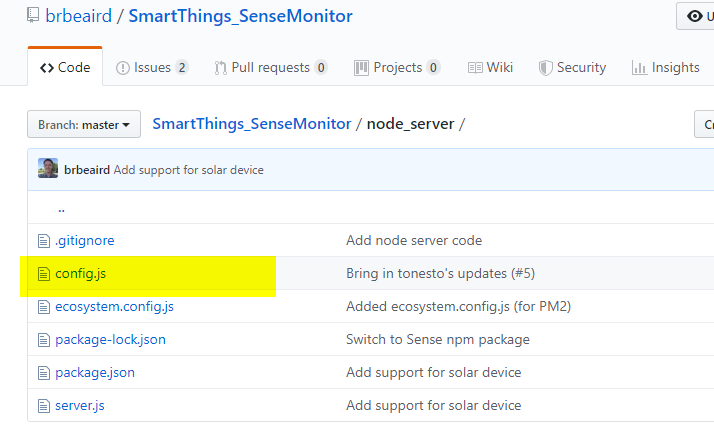Go to the Projects tab

397,67
